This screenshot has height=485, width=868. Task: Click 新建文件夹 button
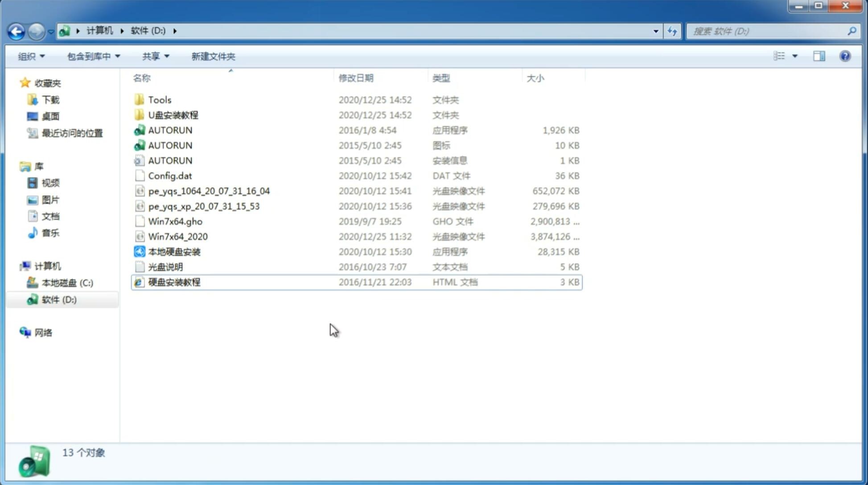coord(213,56)
